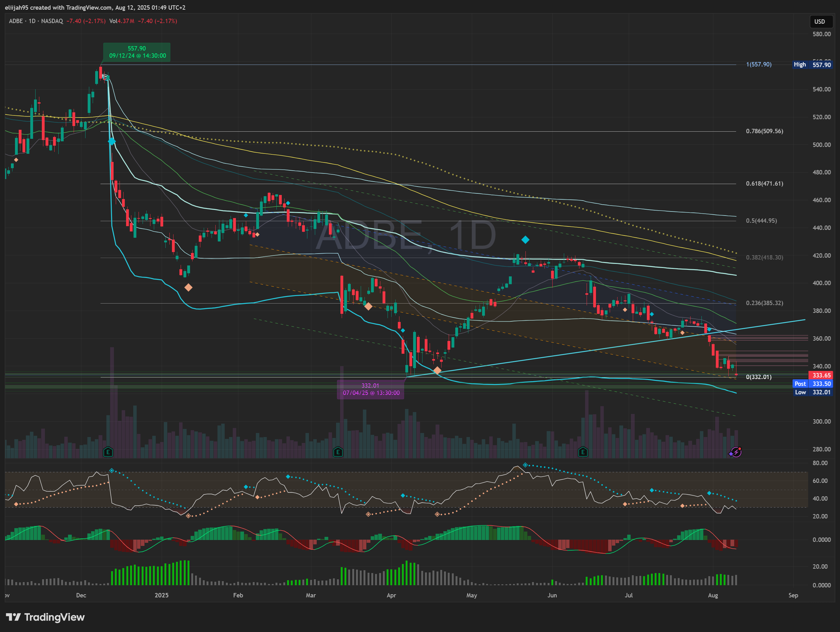This screenshot has height=632, width=840.
Task: Click the TradingView logo at the bottom
Action: [x=45, y=617]
